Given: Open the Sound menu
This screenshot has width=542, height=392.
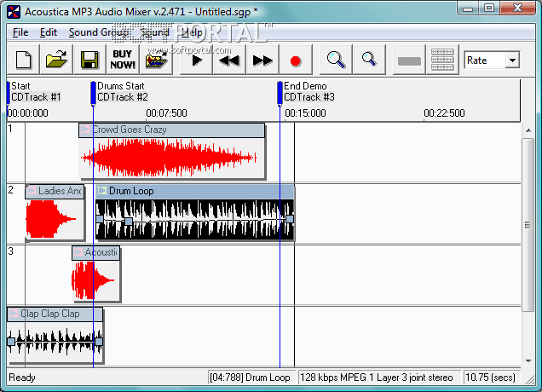Looking at the screenshot, I should pos(154,32).
